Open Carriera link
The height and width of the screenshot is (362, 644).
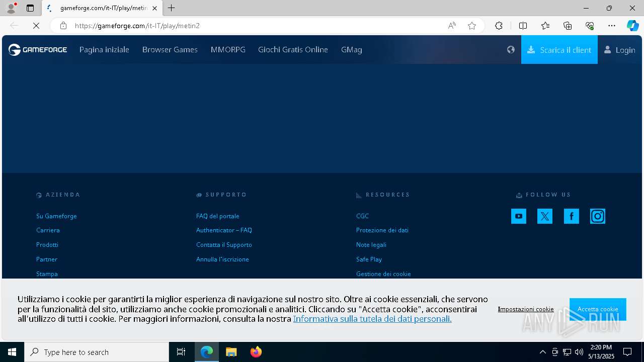(x=48, y=230)
